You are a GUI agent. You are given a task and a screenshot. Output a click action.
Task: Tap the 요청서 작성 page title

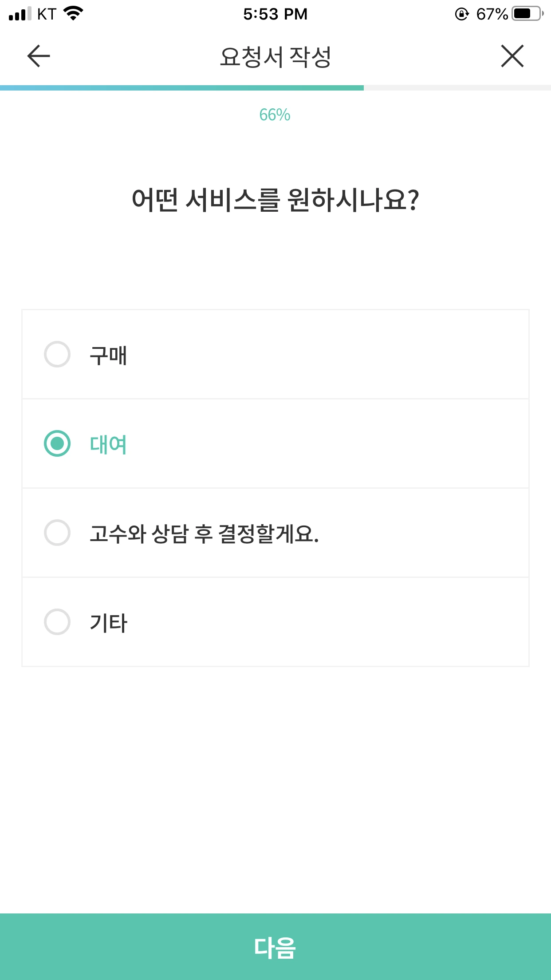click(275, 57)
